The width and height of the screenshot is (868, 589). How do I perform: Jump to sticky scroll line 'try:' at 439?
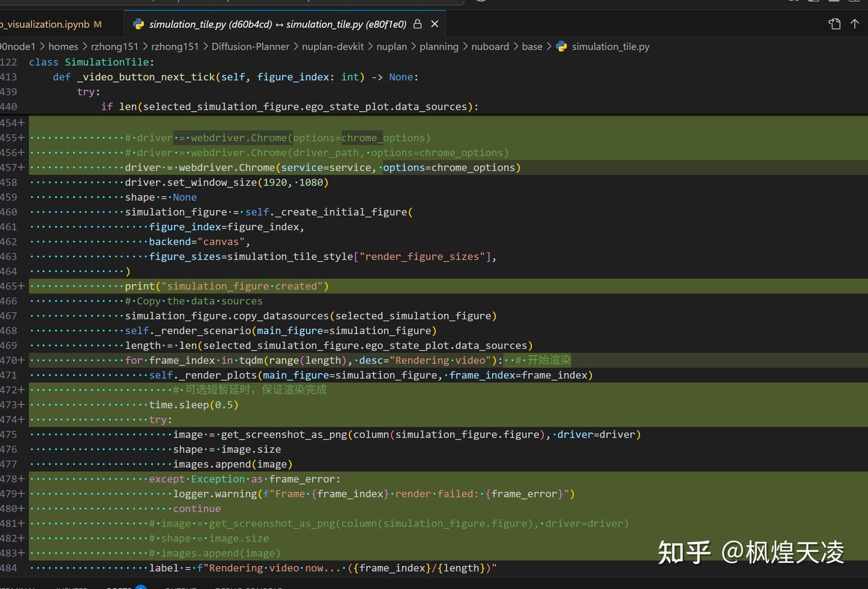(x=89, y=92)
